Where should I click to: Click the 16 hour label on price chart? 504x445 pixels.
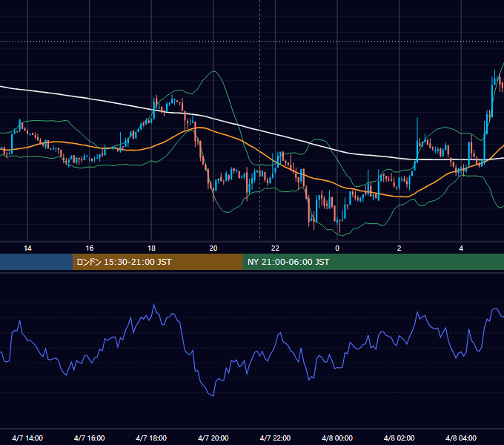[x=90, y=248]
